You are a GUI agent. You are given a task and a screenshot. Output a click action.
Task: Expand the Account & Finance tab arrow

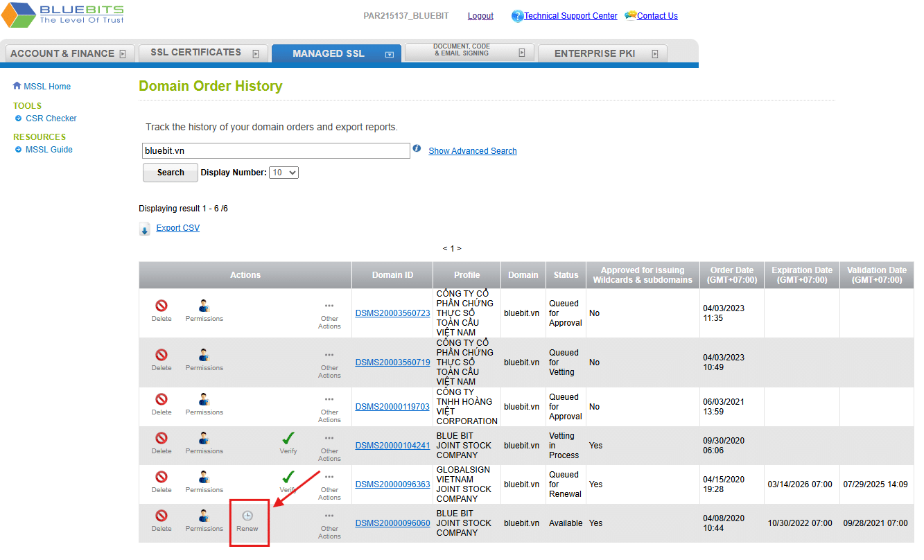point(123,54)
